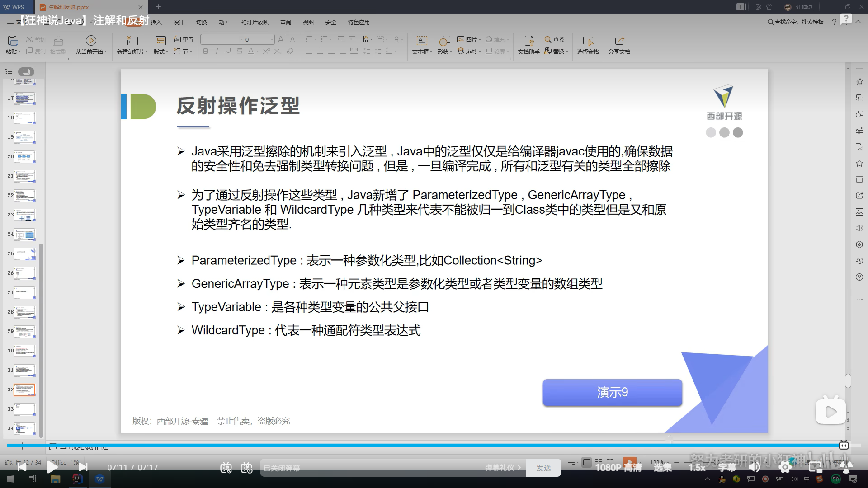The width and height of the screenshot is (868, 488).
Task: Toggle the slide thumbnail view button
Action: point(26,71)
